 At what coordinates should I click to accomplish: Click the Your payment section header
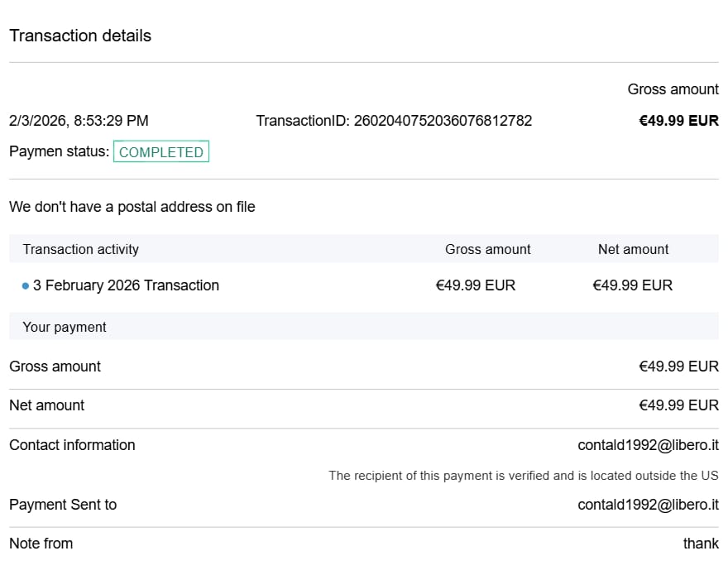65,327
